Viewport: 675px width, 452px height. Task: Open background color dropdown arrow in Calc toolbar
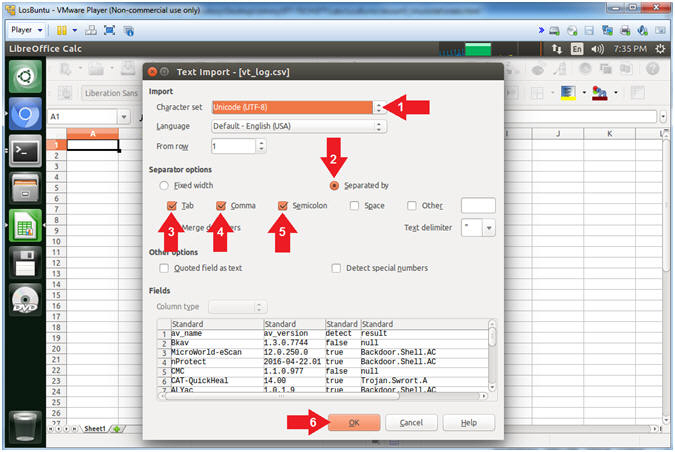point(584,93)
